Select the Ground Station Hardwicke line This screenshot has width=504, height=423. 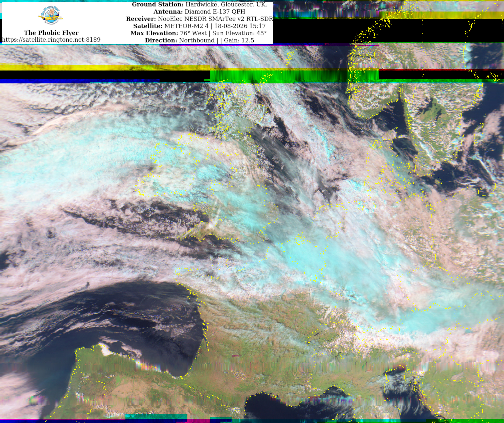[x=199, y=4]
